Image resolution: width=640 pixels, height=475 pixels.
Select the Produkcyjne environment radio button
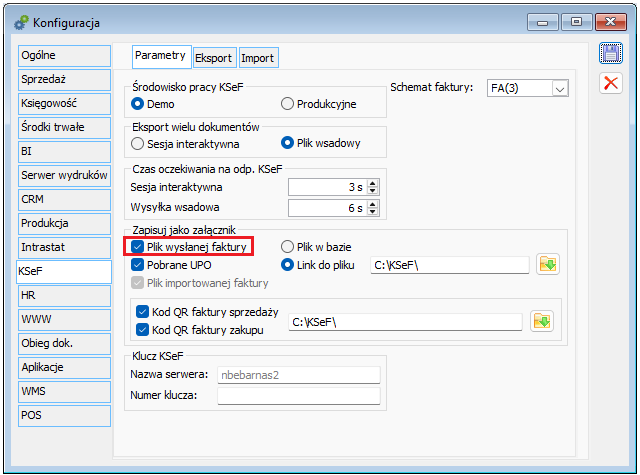click(x=288, y=103)
